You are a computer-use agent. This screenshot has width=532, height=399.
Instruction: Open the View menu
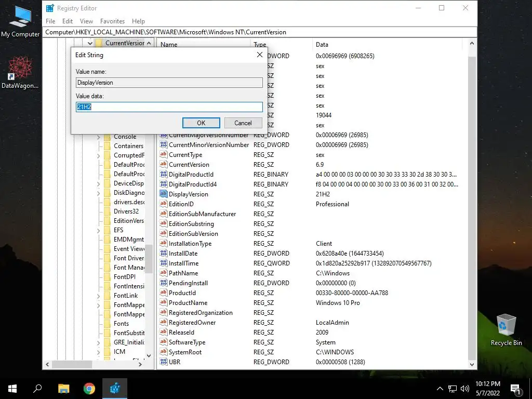pos(86,21)
